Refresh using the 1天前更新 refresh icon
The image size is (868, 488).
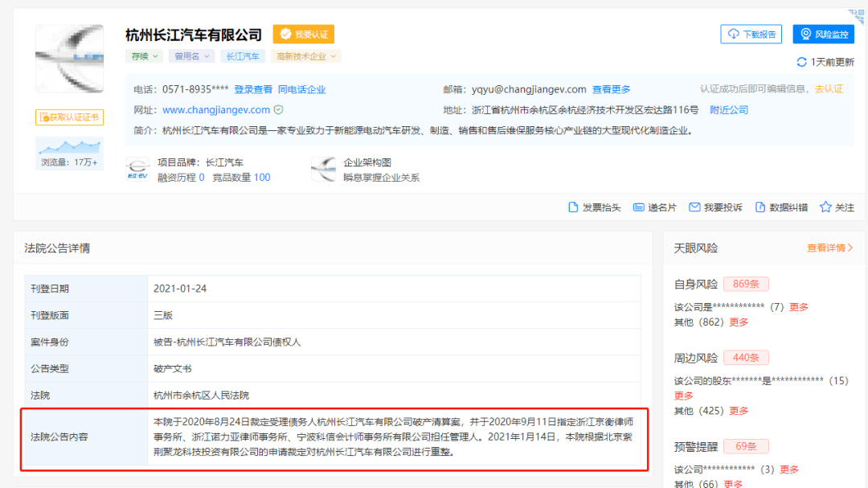(x=801, y=62)
